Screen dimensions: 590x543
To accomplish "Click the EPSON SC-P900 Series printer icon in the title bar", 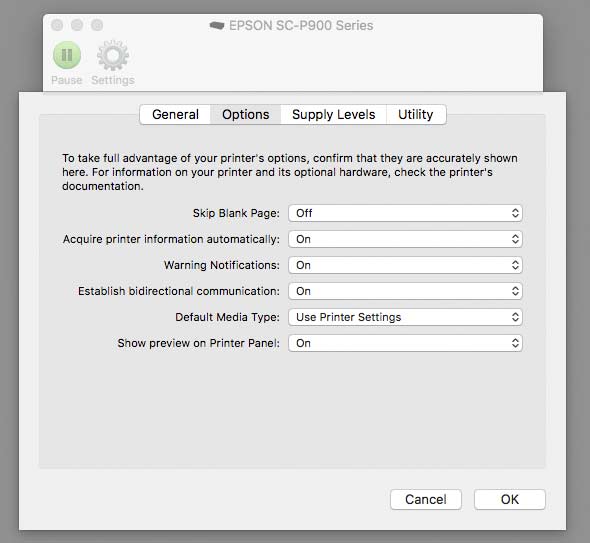I will (x=217, y=26).
